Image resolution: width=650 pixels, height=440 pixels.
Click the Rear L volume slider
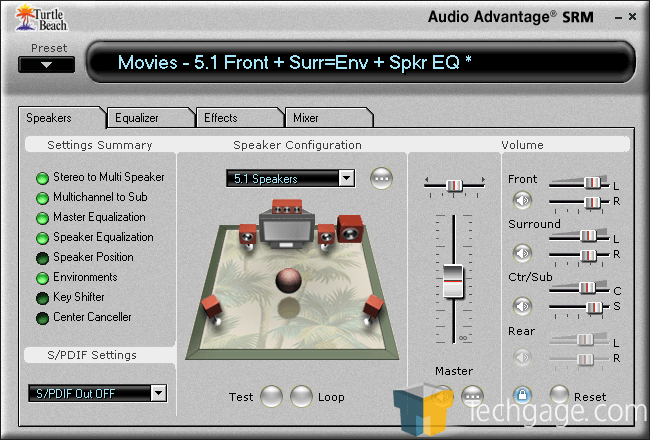585,340
